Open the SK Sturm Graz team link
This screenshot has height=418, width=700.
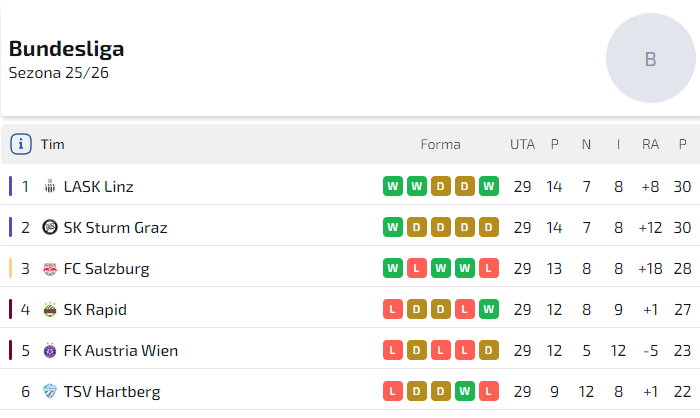pos(115,228)
